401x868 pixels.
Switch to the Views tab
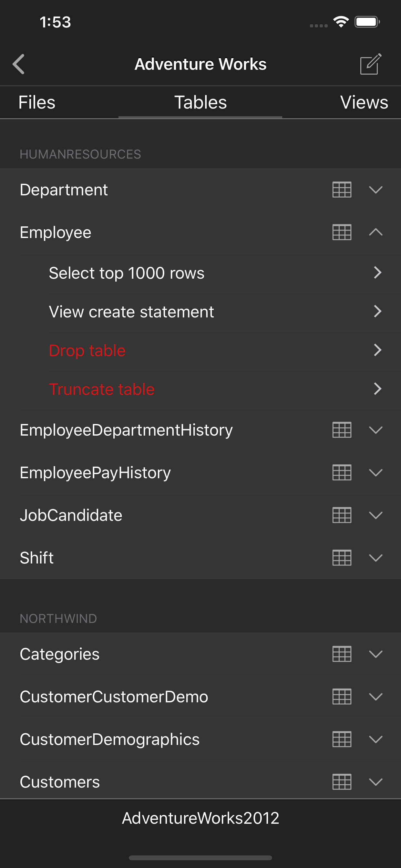(364, 102)
